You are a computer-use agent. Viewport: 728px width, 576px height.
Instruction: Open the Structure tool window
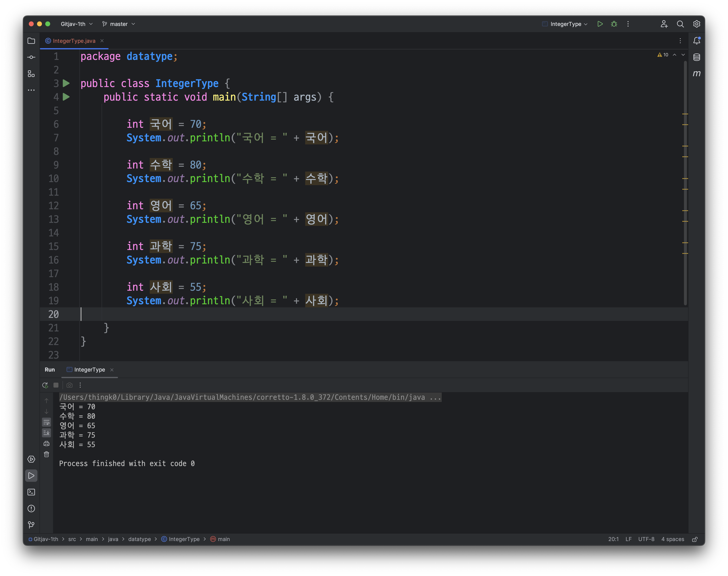tap(31, 73)
